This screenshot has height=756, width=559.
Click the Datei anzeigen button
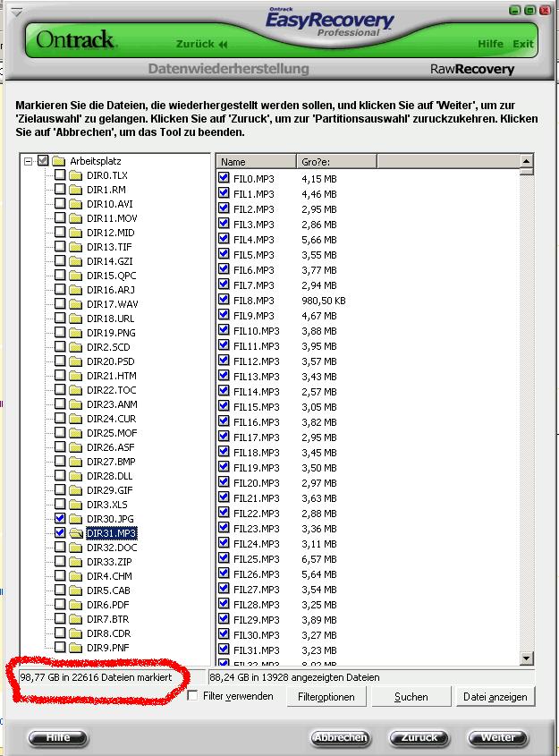494,697
